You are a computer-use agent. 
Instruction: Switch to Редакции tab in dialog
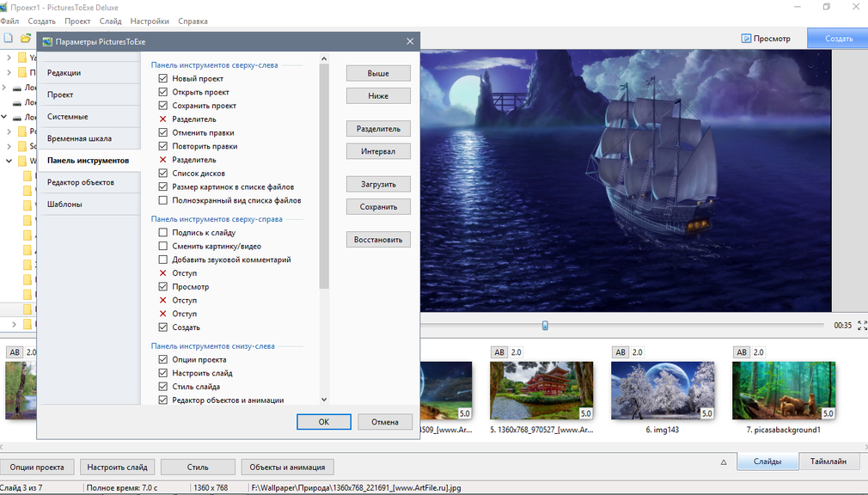pos(90,72)
